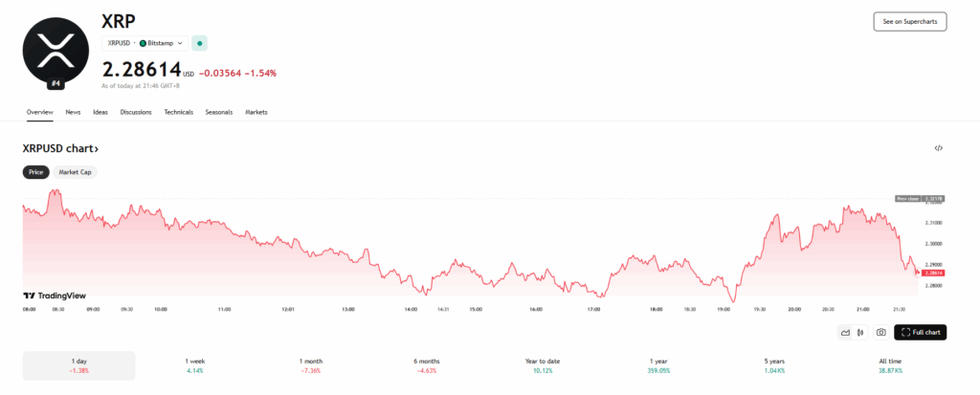Click the #4 rank badge
Viewport: 980px width, 395px height.
click(56, 84)
